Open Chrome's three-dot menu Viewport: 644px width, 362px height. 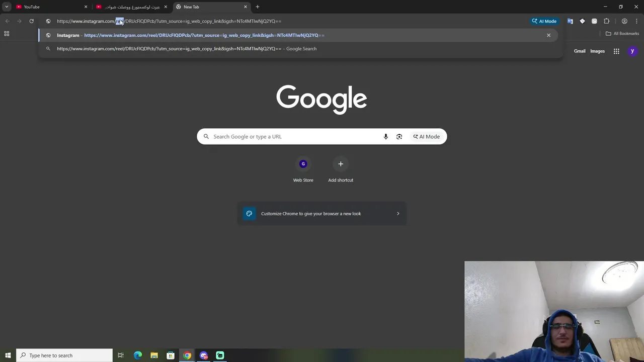pyautogui.click(x=636, y=21)
